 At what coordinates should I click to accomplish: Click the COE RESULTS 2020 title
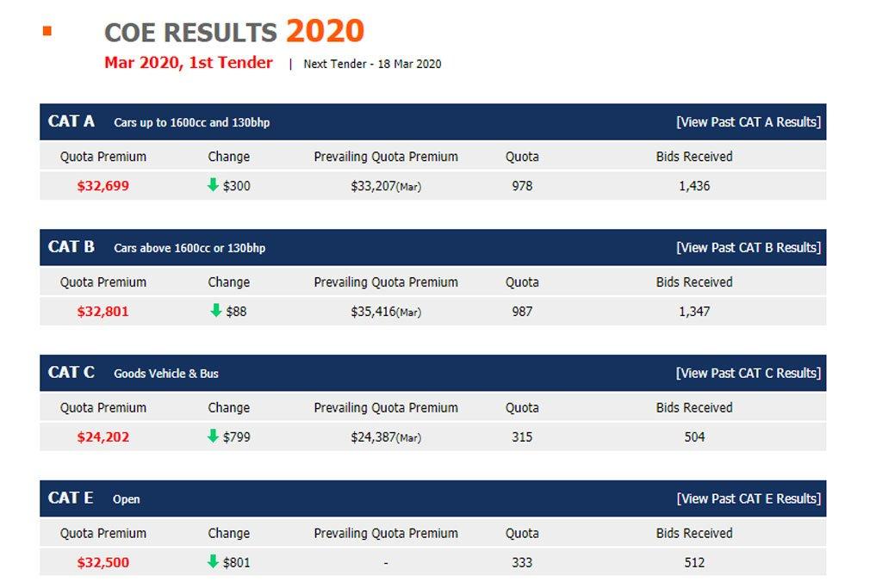pyautogui.click(x=233, y=33)
